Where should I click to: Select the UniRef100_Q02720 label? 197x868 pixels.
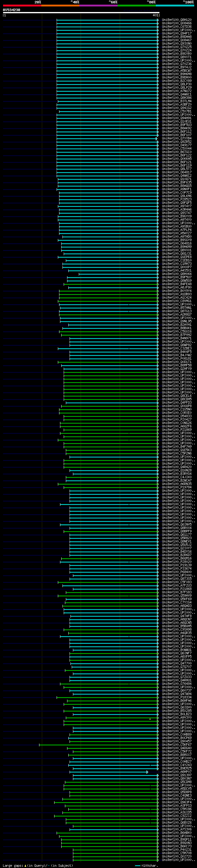click(x=176, y=856)
